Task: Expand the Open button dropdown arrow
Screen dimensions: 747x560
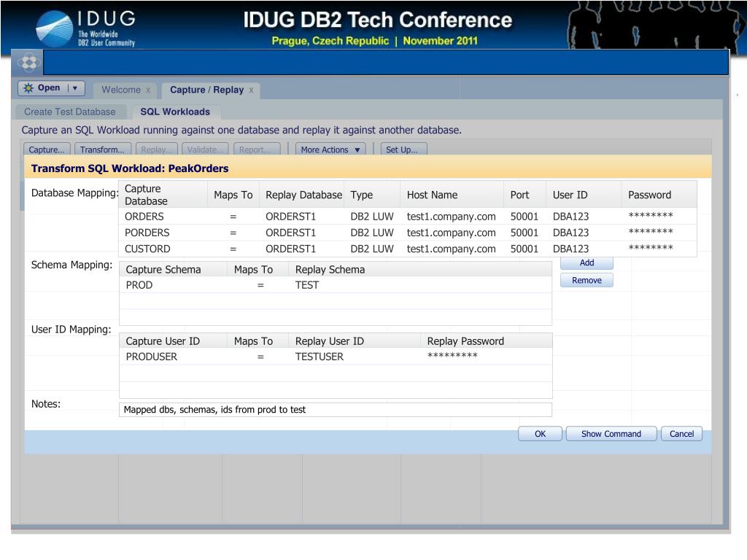Action: pyautogui.click(x=75, y=88)
